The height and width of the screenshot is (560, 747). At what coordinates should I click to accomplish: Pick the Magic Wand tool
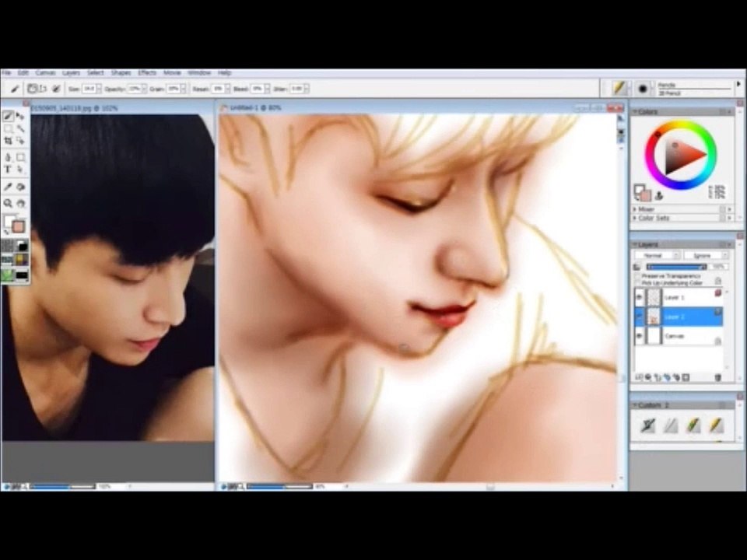(20, 128)
